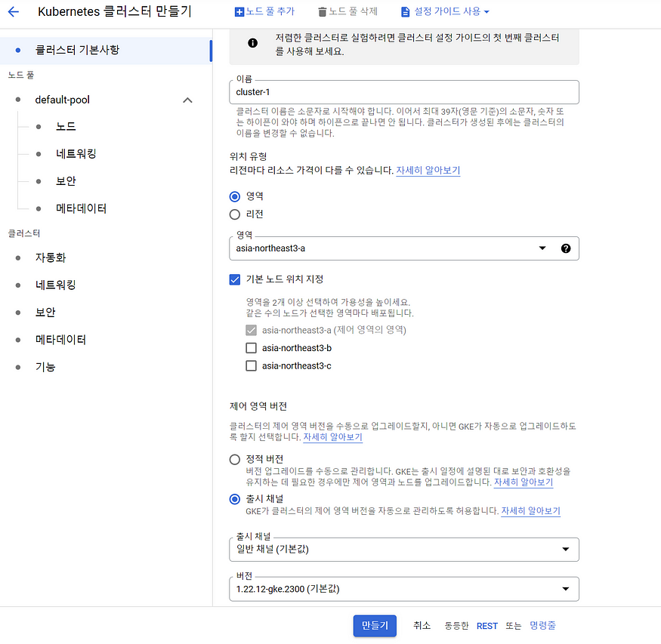The width and height of the screenshot is (661, 644).
Task: Select the 리전 location type radio button
Action: [x=235, y=215]
